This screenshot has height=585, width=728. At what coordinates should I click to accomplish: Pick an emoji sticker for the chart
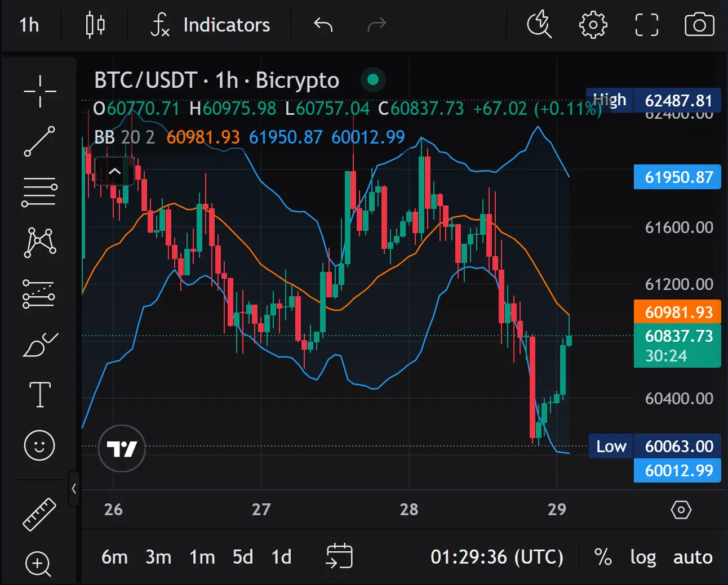[x=39, y=446]
